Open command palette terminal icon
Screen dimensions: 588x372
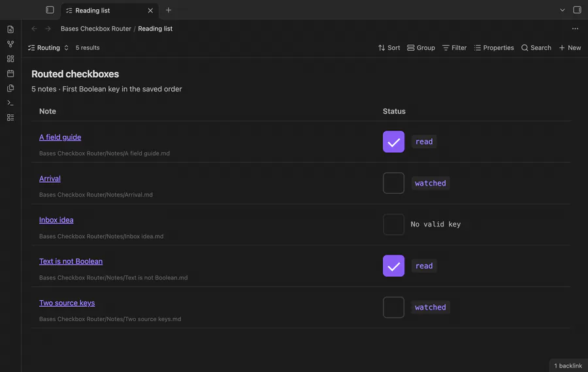[10, 102]
